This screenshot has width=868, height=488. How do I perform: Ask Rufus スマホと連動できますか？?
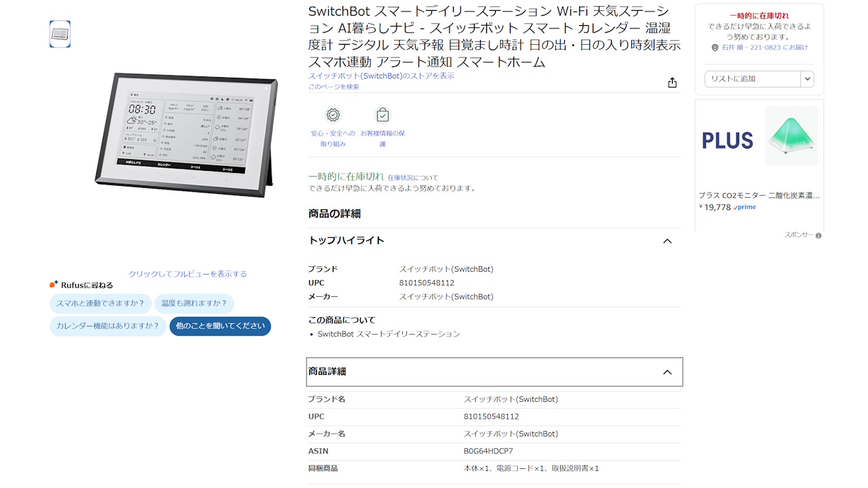point(100,304)
